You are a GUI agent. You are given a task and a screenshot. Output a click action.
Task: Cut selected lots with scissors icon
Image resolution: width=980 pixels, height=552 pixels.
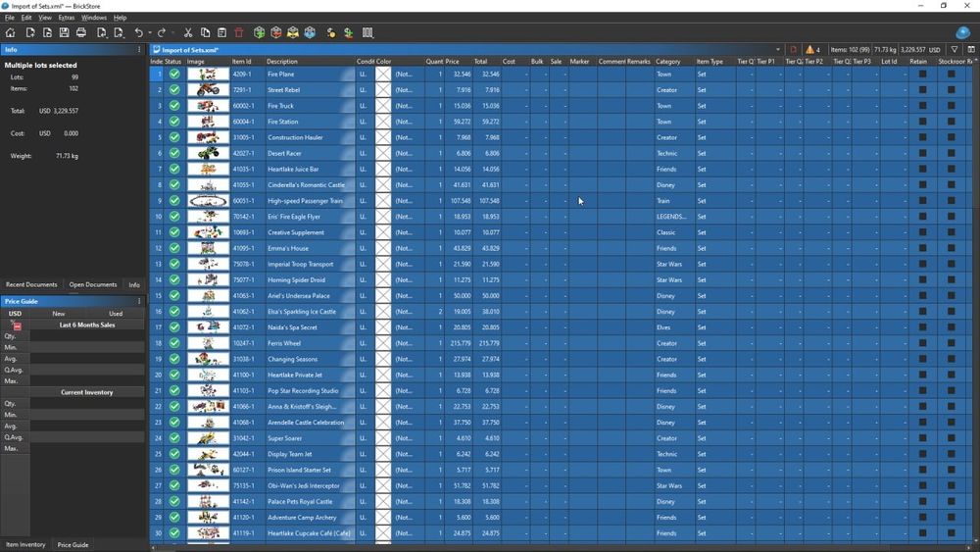pyautogui.click(x=187, y=32)
